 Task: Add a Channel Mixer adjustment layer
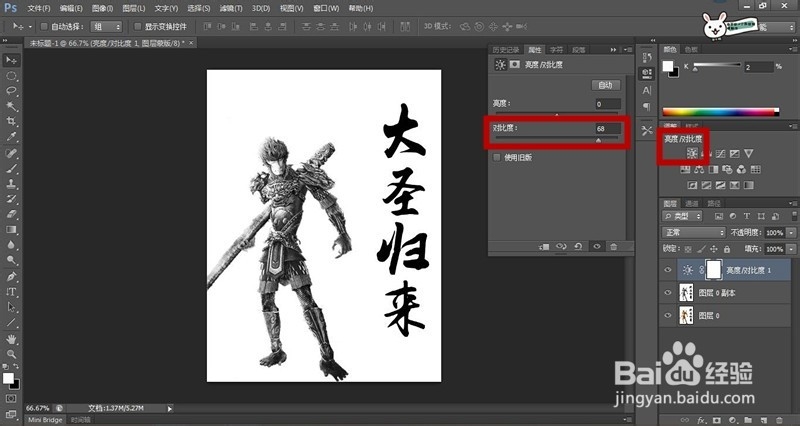[741, 169]
